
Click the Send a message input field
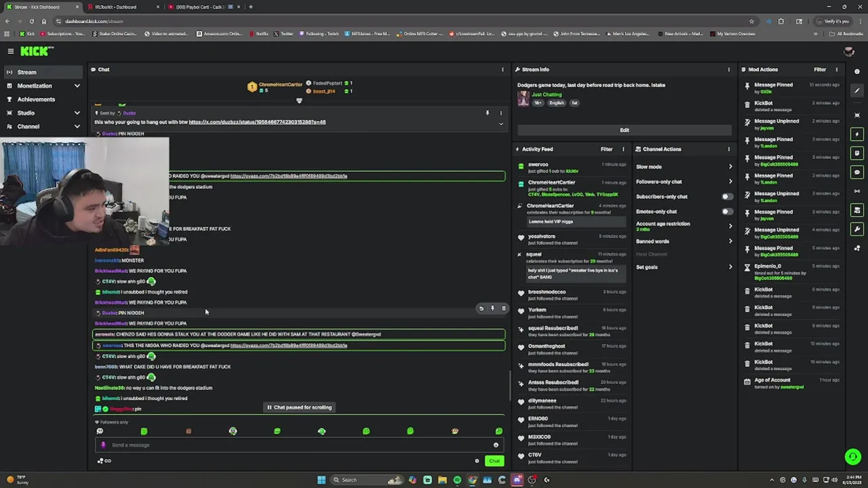[x=298, y=445]
